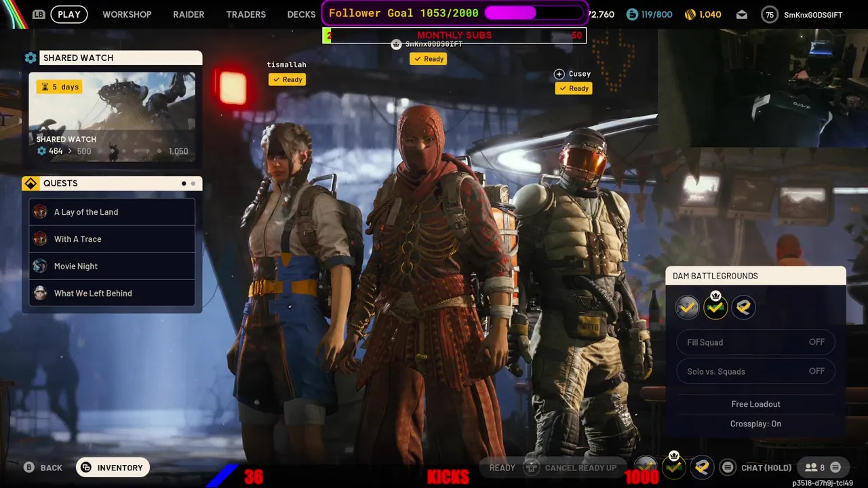
Task: Select first quests page dot
Action: coord(184,184)
